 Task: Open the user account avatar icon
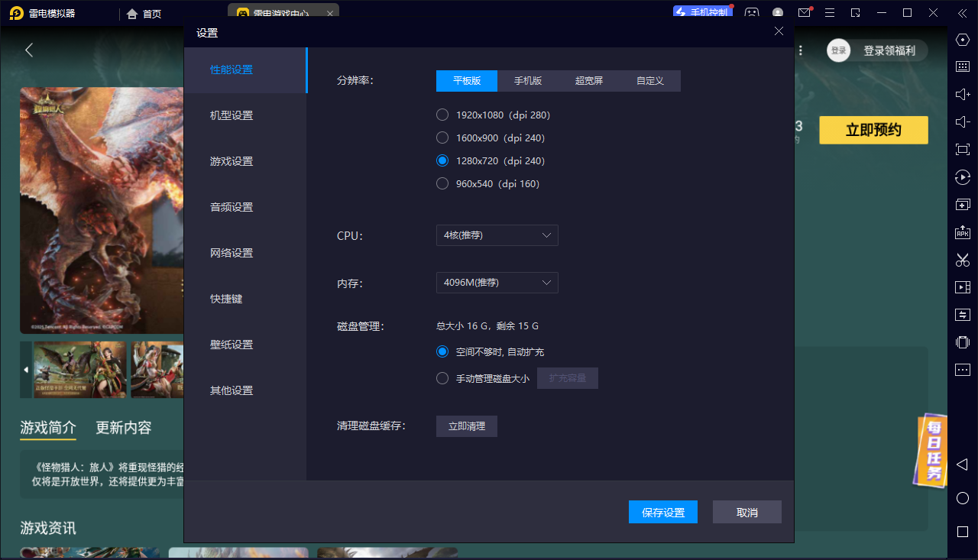pyautogui.click(x=778, y=13)
